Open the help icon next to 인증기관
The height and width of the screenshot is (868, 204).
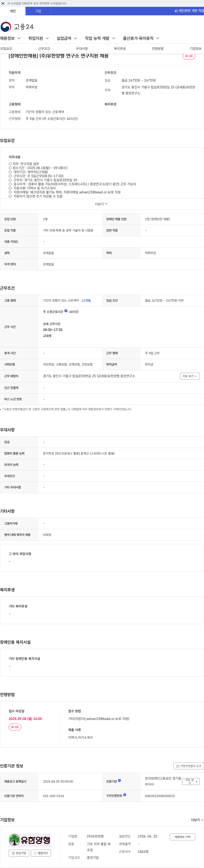119,781
